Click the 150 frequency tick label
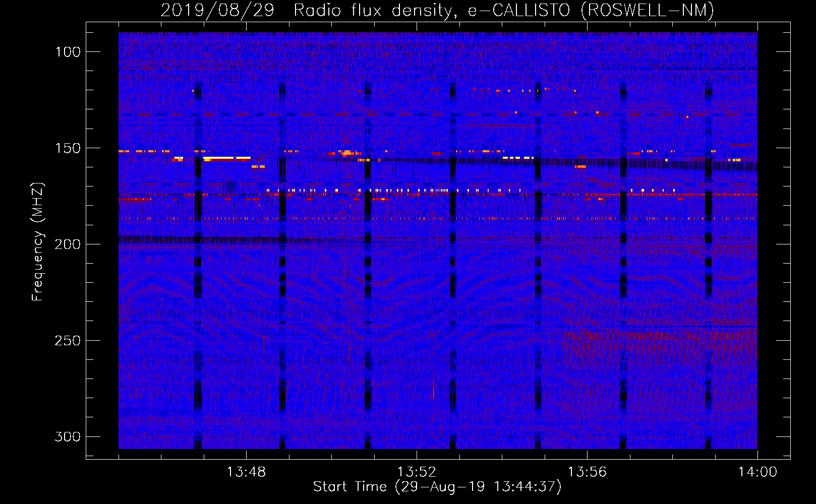The image size is (816, 504). tap(68, 148)
